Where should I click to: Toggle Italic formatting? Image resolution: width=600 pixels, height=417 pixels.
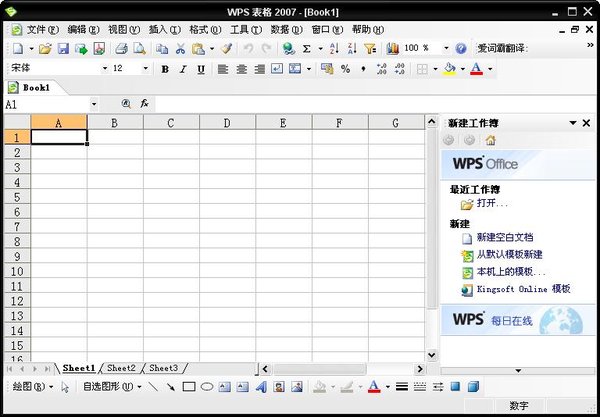pos(183,69)
